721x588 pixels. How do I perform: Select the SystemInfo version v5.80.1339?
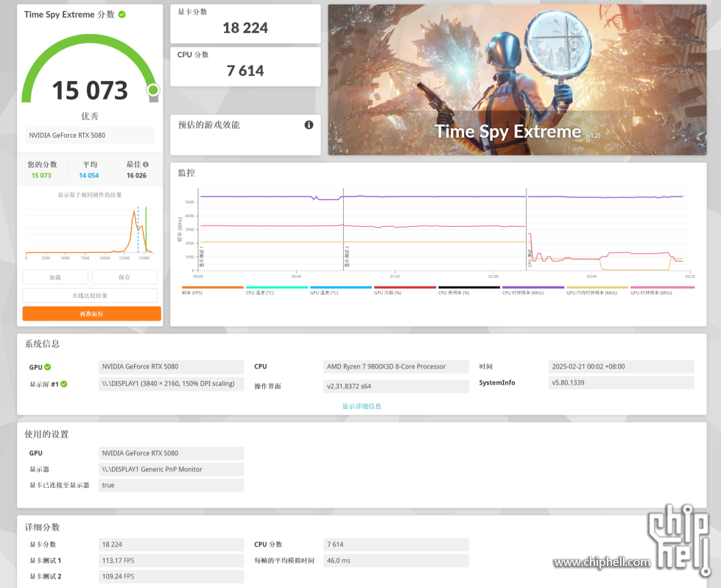coord(621,383)
